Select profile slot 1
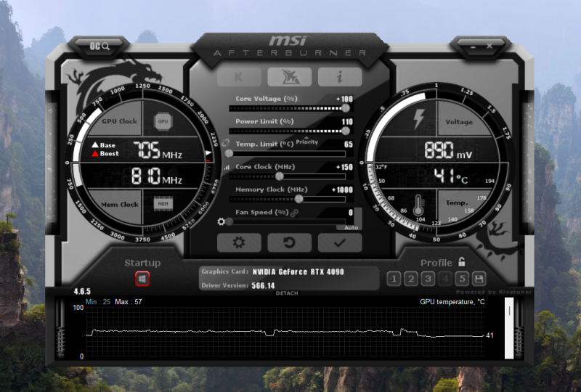Viewport: 581px width, 392px height. [x=394, y=279]
